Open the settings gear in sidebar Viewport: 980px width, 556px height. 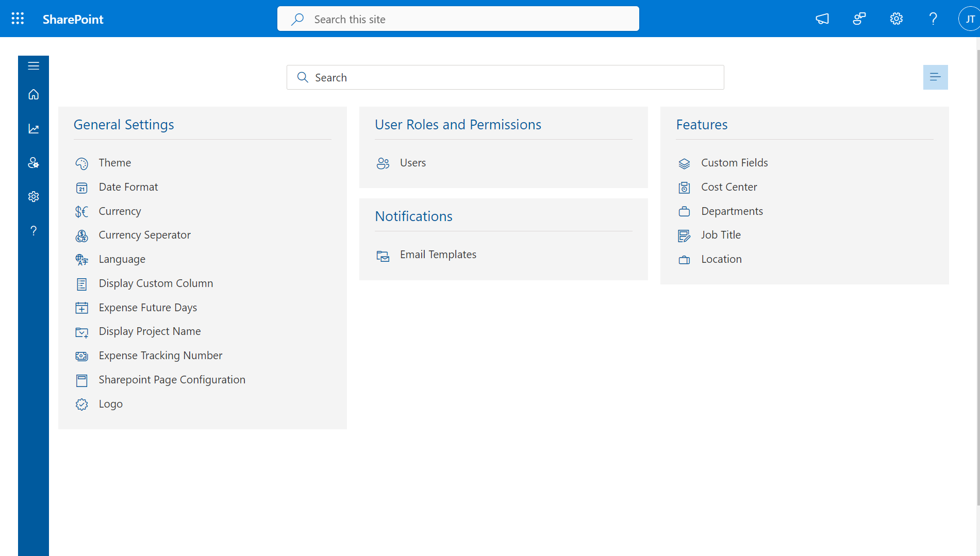point(34,197)
